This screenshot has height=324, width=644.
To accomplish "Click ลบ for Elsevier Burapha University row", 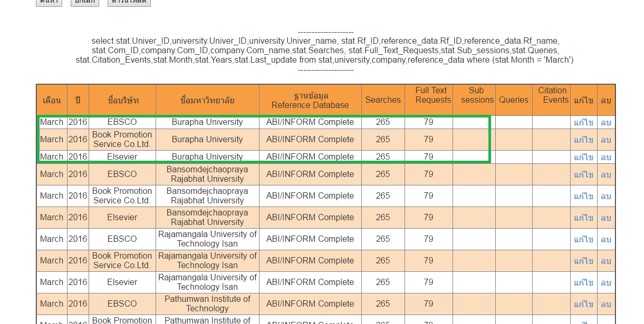I will click(x=606, y=157).
